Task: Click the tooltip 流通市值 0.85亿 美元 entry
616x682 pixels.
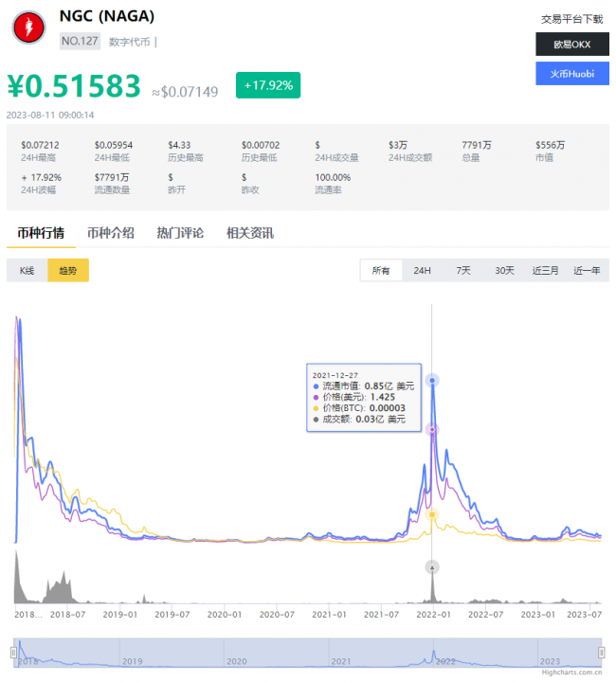Action: coord(364,386)
